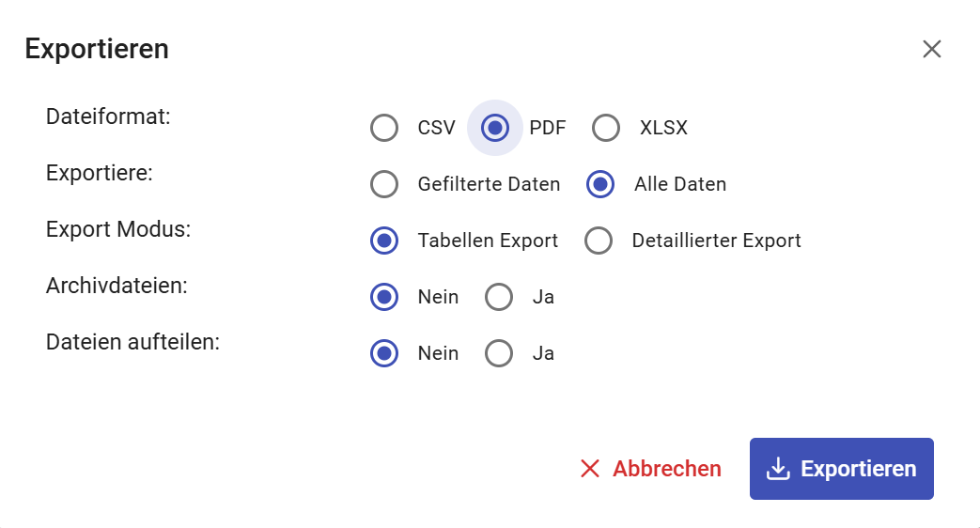Click the Dateiformat label
Image resolution: width=980 pixels, height=528 pixels.
108,117
